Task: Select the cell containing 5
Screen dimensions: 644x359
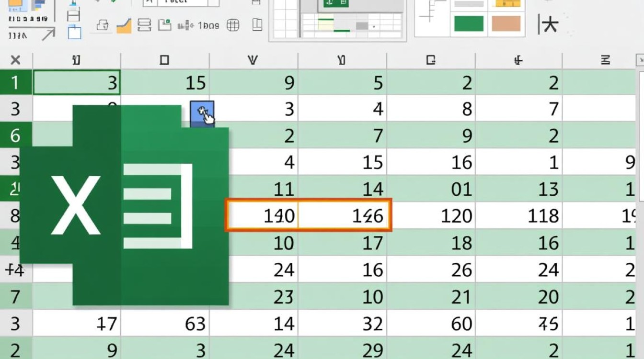Action: click(x=342, y=83)
